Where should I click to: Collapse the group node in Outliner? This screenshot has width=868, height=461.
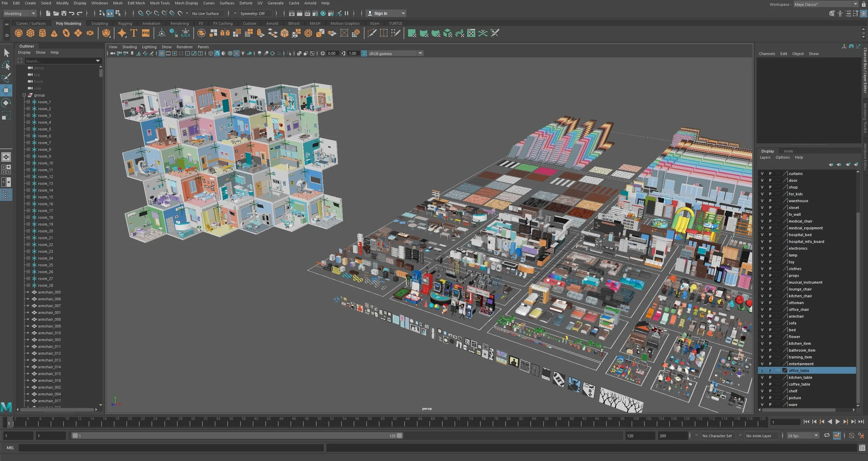tap(24, 95)
